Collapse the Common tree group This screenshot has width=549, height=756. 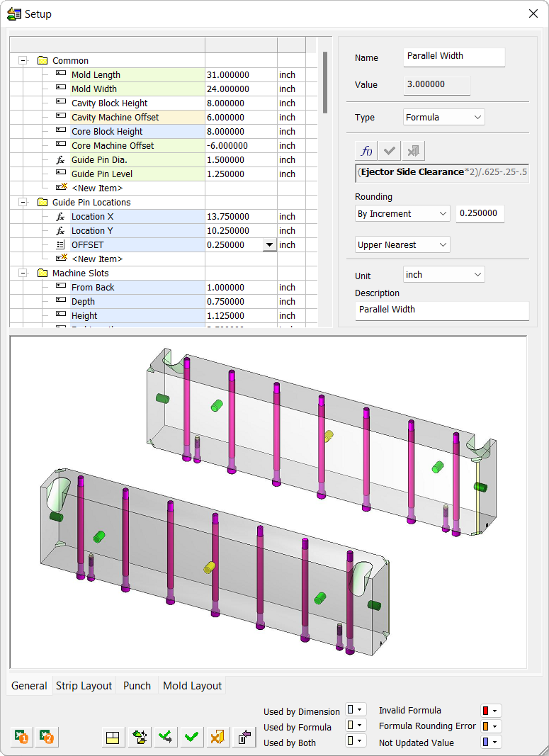[x=23, y=60]
